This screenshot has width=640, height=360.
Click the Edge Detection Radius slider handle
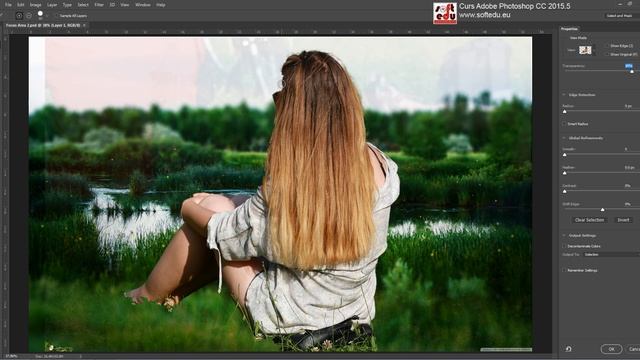pos(565,111)
